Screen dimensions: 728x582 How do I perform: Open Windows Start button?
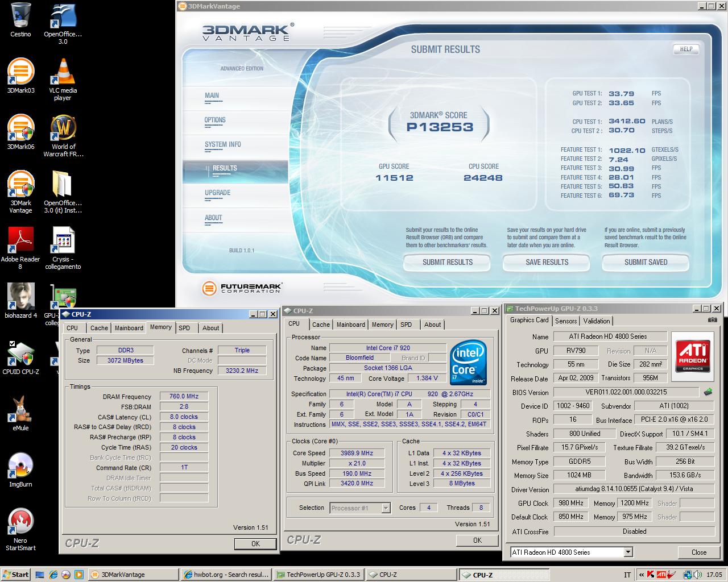tap(16, 575)
